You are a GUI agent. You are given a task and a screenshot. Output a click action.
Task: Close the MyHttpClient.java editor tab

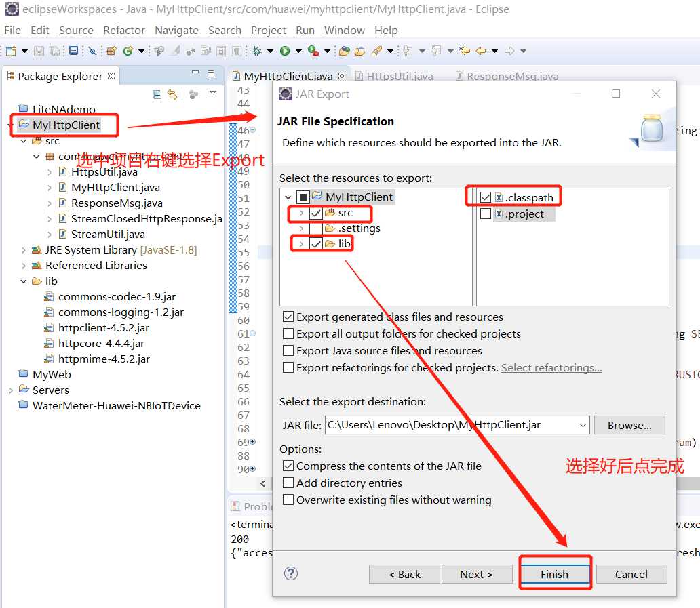click(341, 76)
